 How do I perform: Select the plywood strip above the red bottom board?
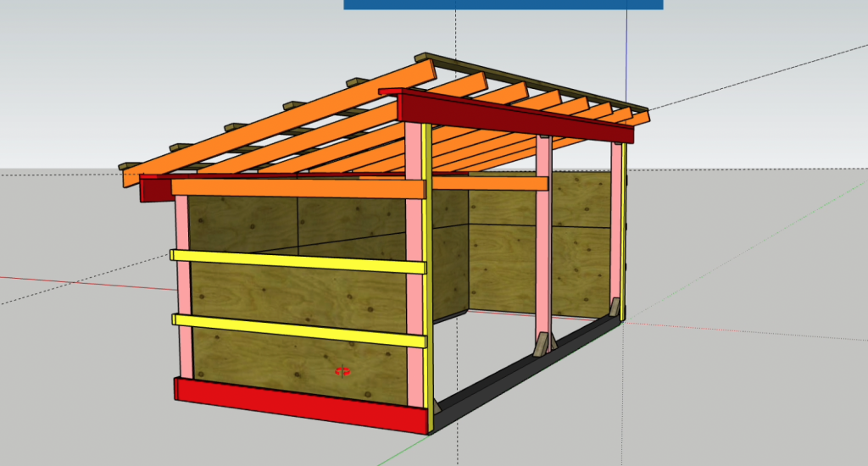299,364
